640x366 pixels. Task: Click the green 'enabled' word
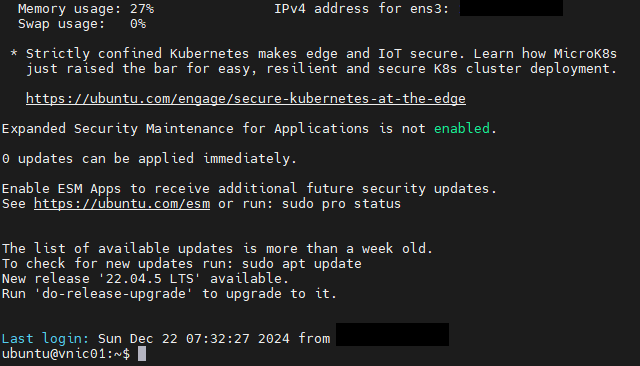pyautogui.click(x=462, y=129)
